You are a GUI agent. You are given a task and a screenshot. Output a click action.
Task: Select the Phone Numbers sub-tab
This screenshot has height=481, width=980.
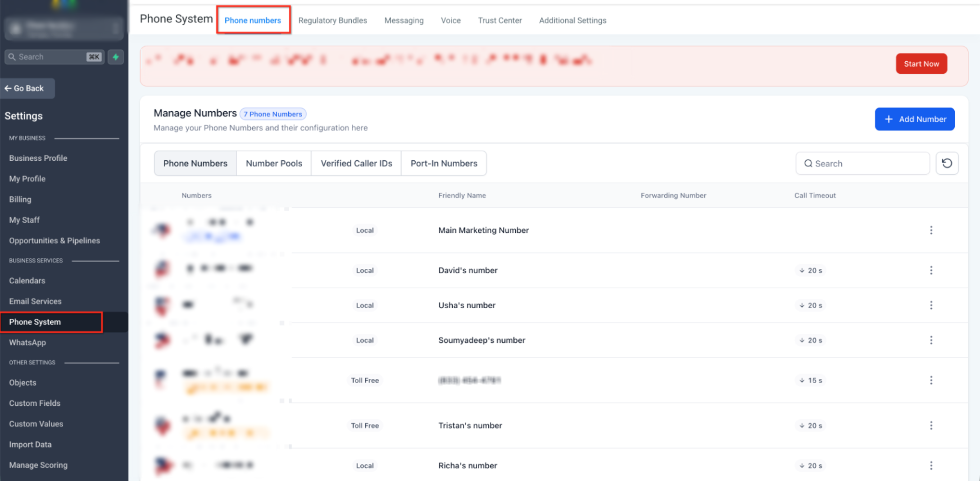(x=195, y=163)
